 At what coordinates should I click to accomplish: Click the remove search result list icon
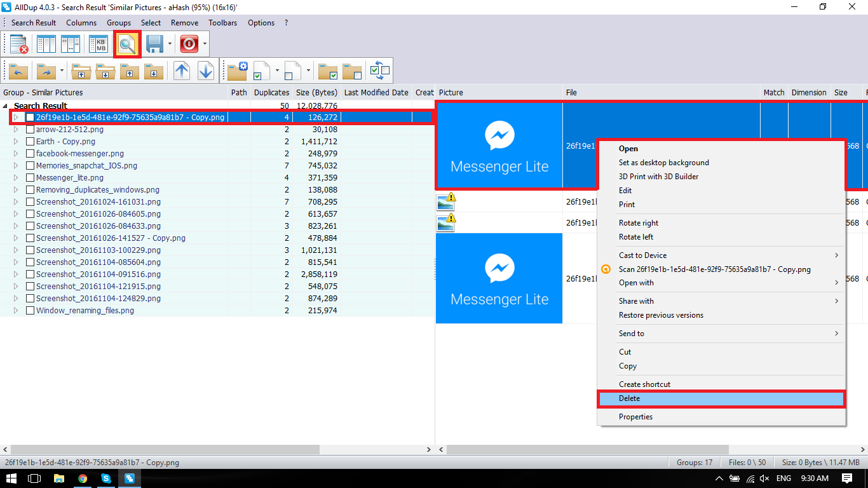point(19,44)
